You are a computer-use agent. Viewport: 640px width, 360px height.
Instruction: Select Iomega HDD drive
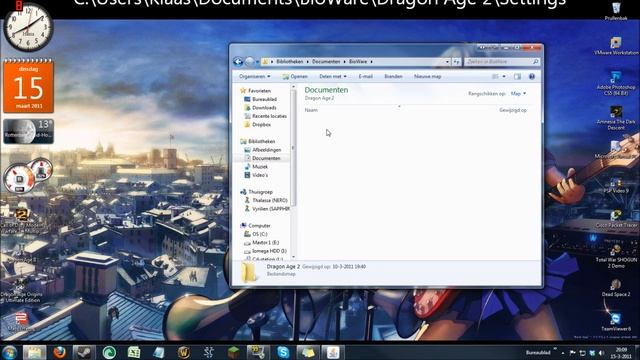click(265, 251)
